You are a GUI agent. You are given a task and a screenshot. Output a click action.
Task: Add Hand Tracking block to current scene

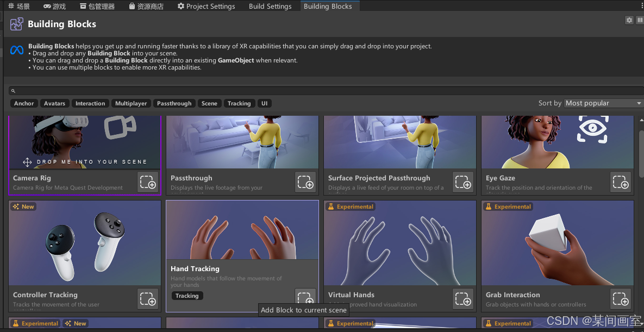305,297
